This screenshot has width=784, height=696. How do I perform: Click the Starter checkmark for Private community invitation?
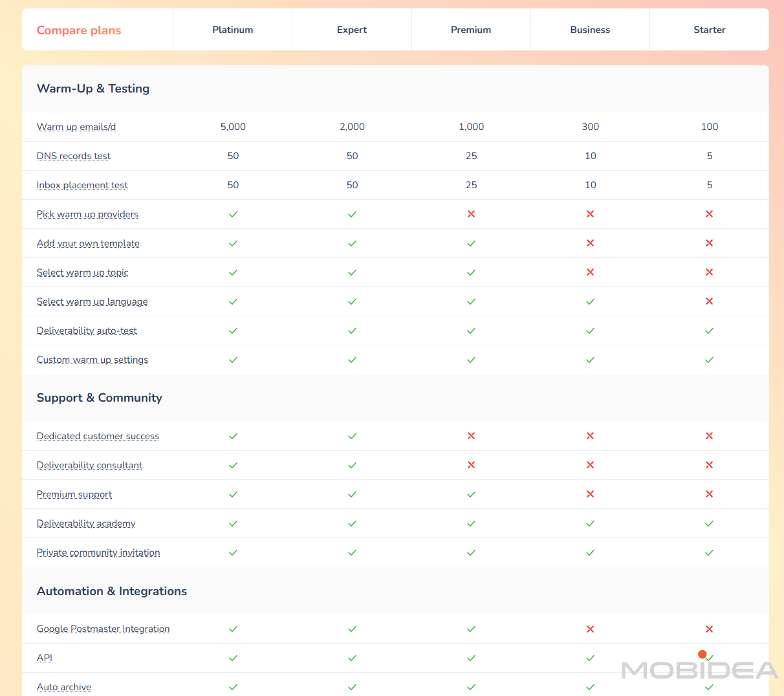[x=709, y=552]
